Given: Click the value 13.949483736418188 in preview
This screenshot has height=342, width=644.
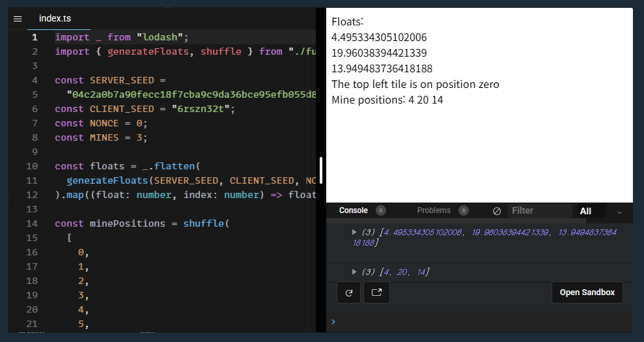Looking at the screenshot, I should point(382,68).
